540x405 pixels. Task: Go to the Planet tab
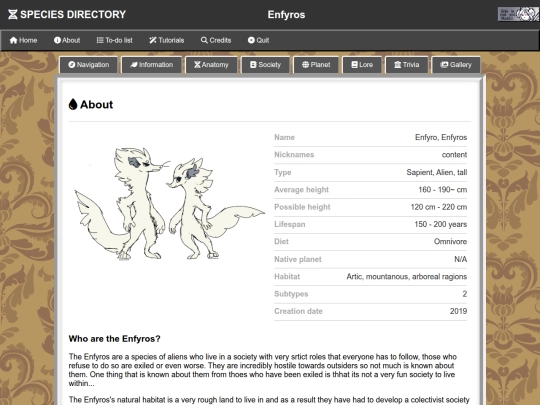[316, 65]
